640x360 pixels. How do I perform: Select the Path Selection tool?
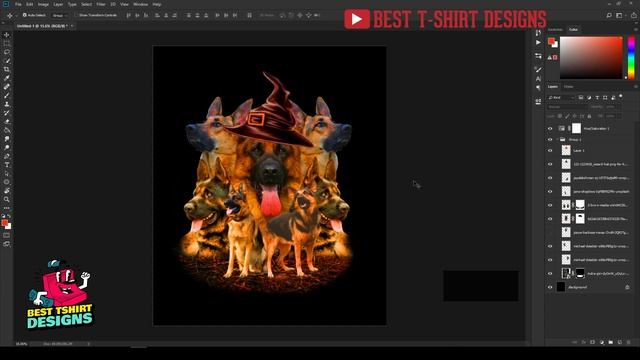[x=7, y=173]
